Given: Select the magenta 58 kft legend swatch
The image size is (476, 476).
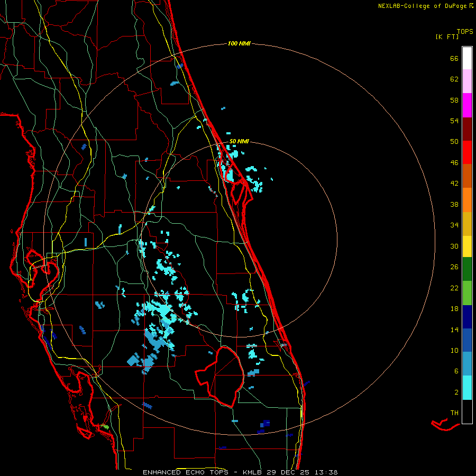Looking at the screenshot, I should tap(467, 105).
